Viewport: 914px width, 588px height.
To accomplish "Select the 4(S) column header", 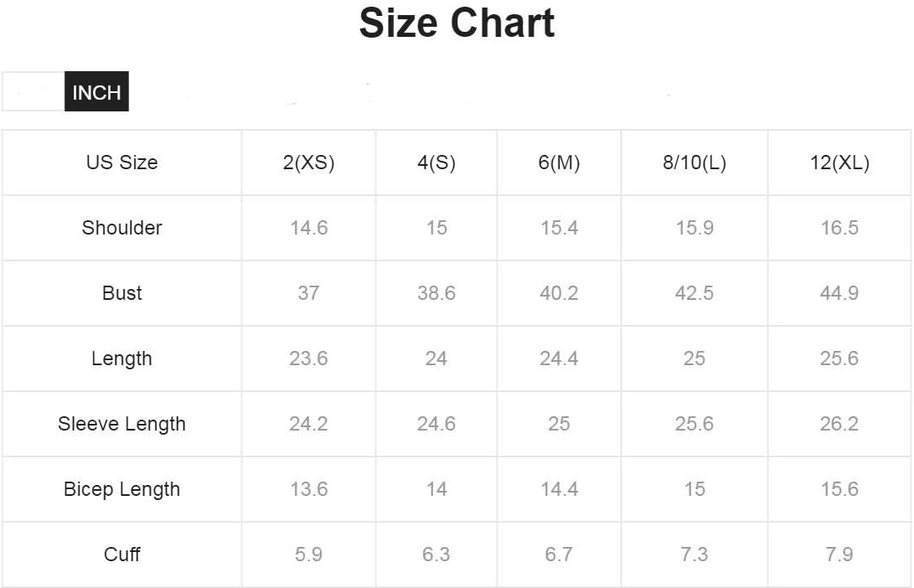I will [436, 162].
